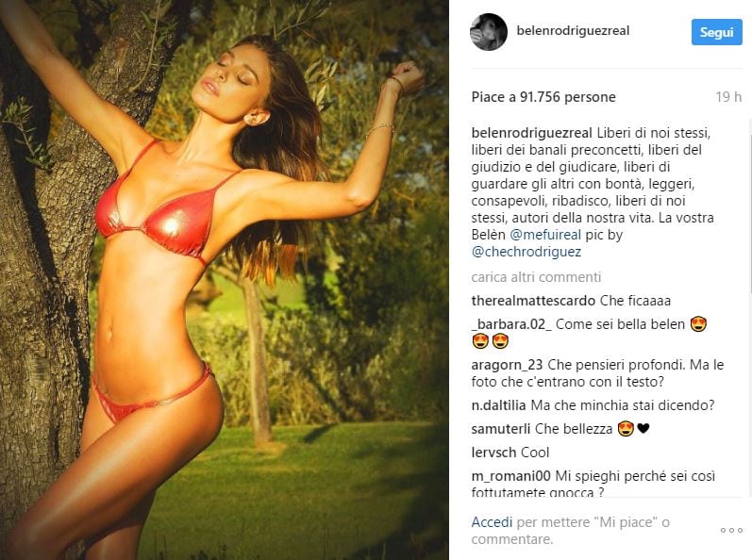Open the @mefuireal mention link
Screen dimensions: 752x560
[x=545, y=235]
